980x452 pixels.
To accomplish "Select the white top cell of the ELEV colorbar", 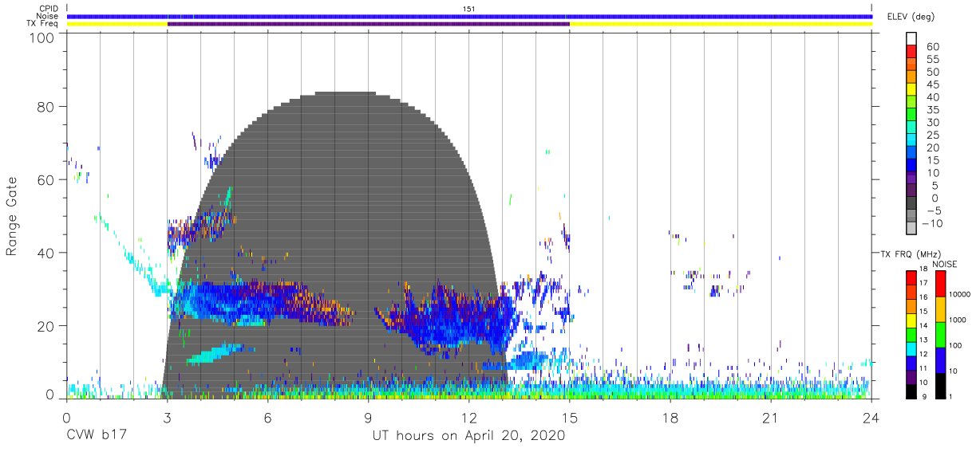I will click(911, 38).
